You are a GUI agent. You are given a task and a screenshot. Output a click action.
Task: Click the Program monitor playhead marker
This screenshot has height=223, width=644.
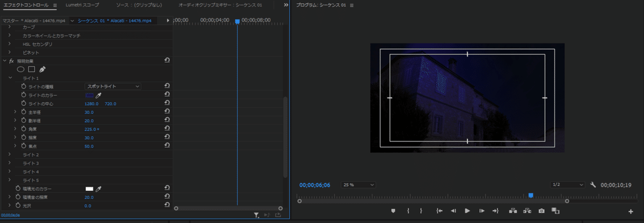click(x=531, y=196)
